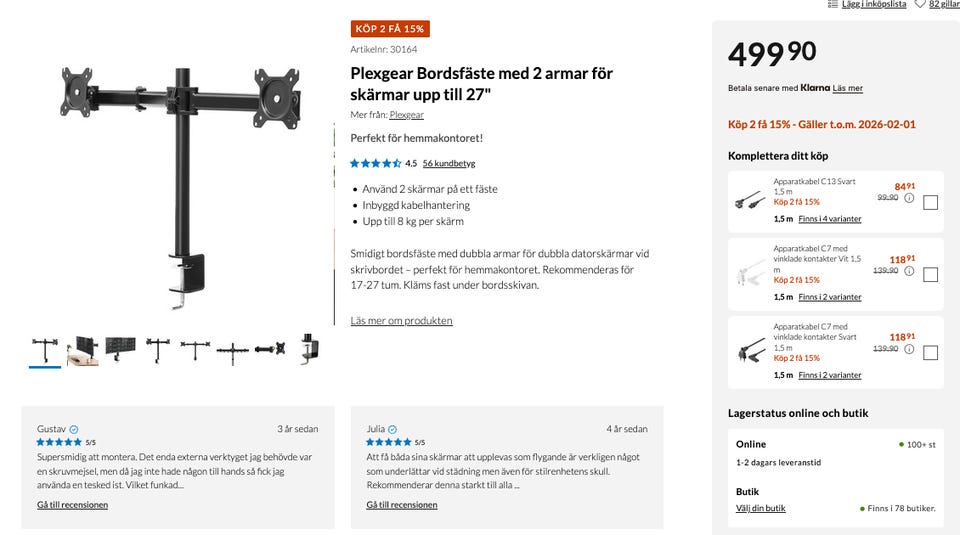Select the second product thumbnail with desk photo

tap(83, 351)
